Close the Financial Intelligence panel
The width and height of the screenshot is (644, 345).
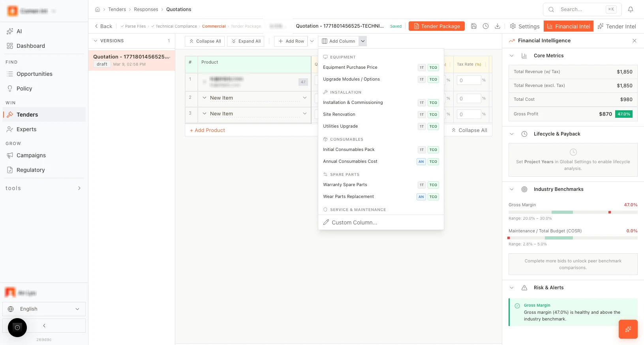click(635, 41)
